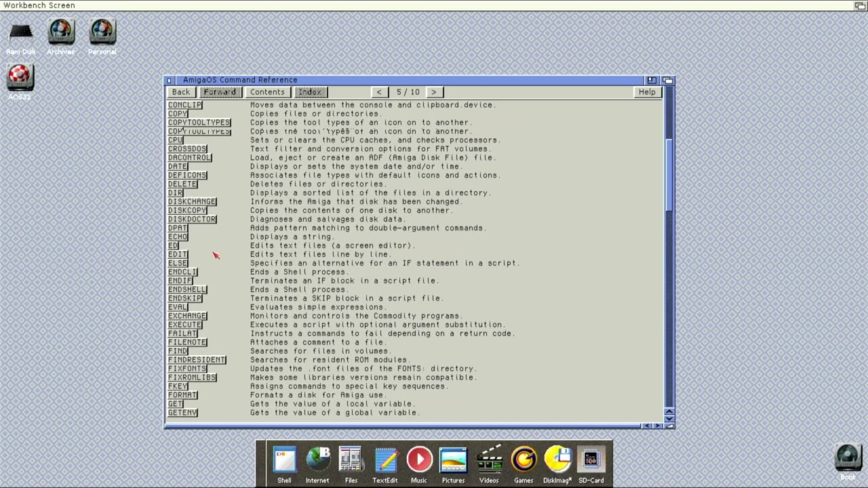Launch DiskImage from the dock
868x488 pixels.
(x=557, y=466)
